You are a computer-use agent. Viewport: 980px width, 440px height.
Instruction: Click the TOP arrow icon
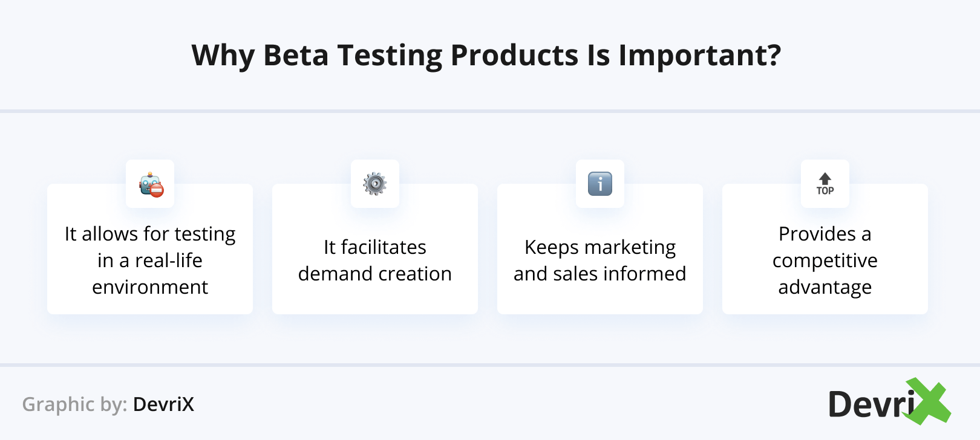[x=825, y=184]
